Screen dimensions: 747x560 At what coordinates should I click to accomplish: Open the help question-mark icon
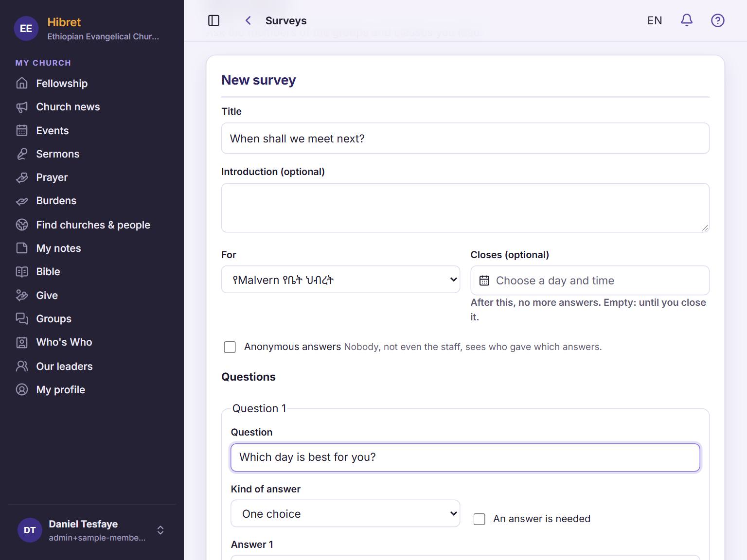pyautogui.click(x=717, y=20)
